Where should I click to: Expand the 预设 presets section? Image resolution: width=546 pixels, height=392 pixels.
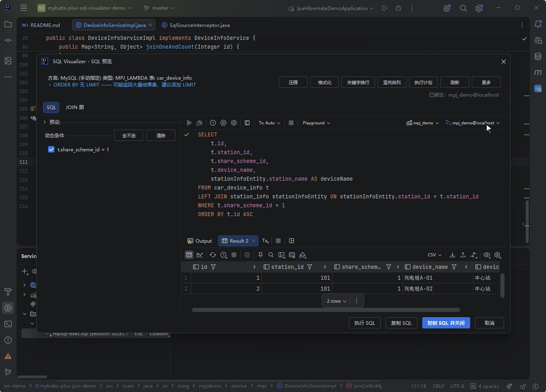point(45,122)
